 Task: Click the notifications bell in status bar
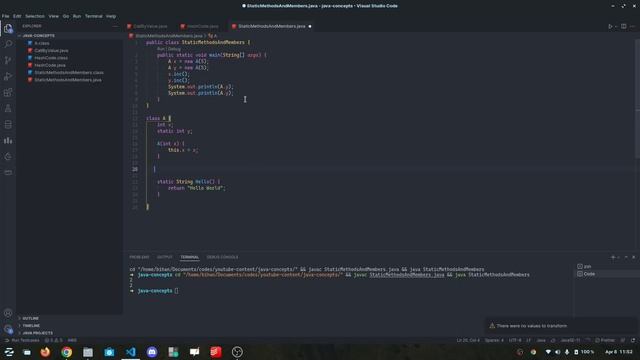(x=633, y=340)
